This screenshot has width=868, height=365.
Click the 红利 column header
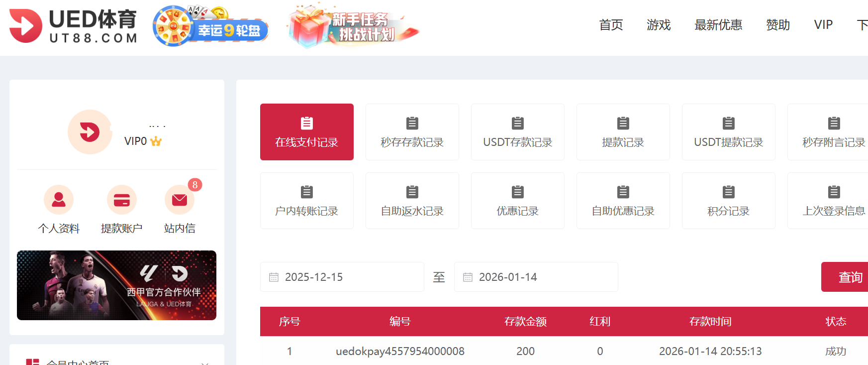tap(600, 322)
